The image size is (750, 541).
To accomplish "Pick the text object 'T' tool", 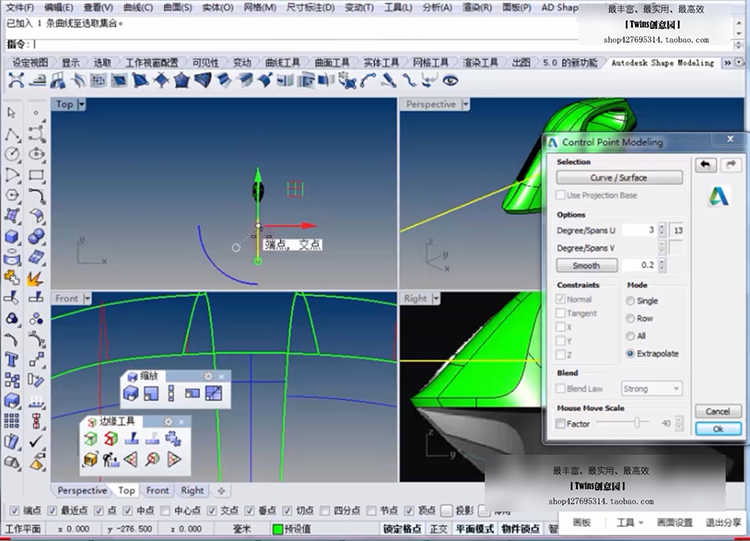I will [x=12, y=359].
